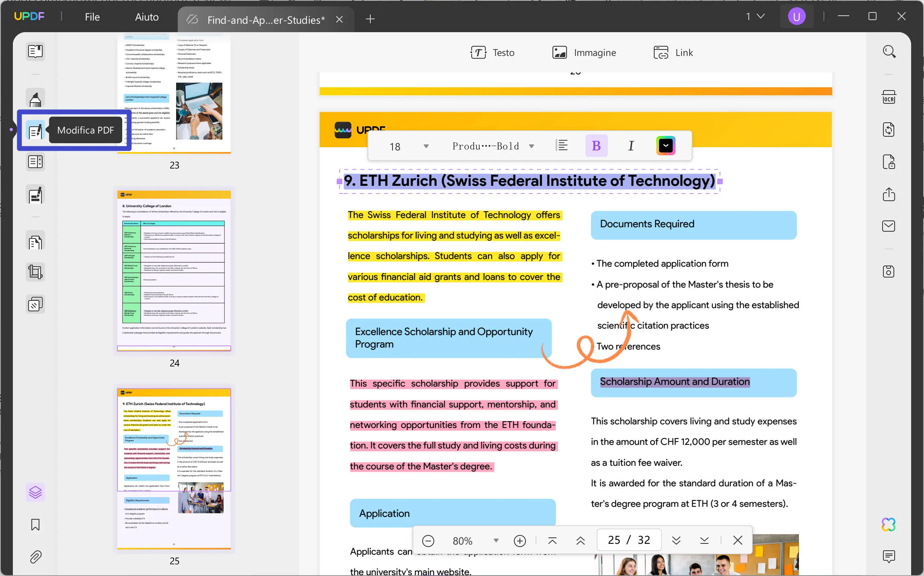Run the OCR tool
Image resolution: width=924 pixels, height=576 pixels.
pyautogui.click(x=889, y=98)
